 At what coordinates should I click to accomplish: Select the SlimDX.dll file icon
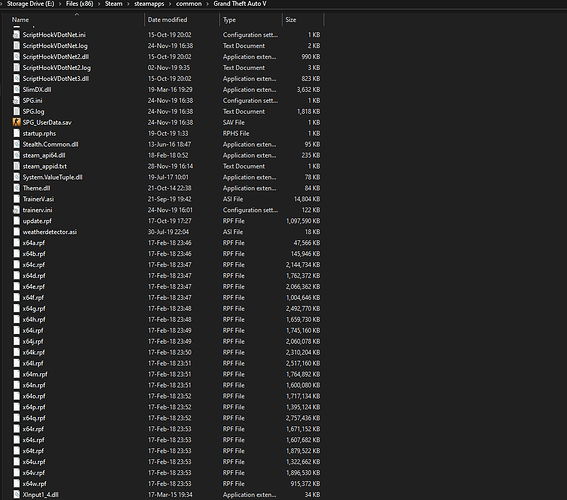16,89
